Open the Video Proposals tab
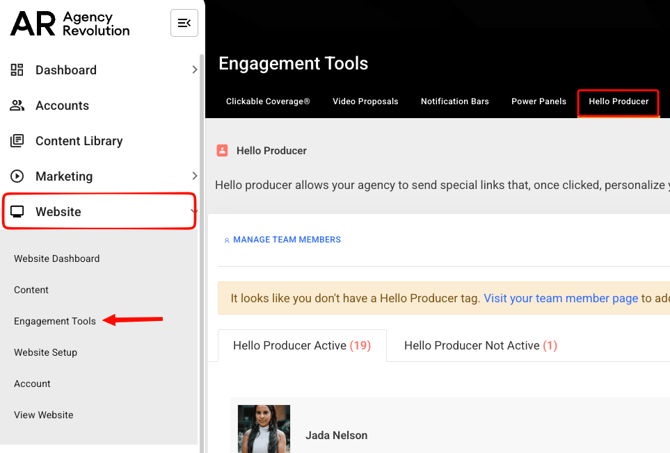670x453 pixels. coord(365,102)
